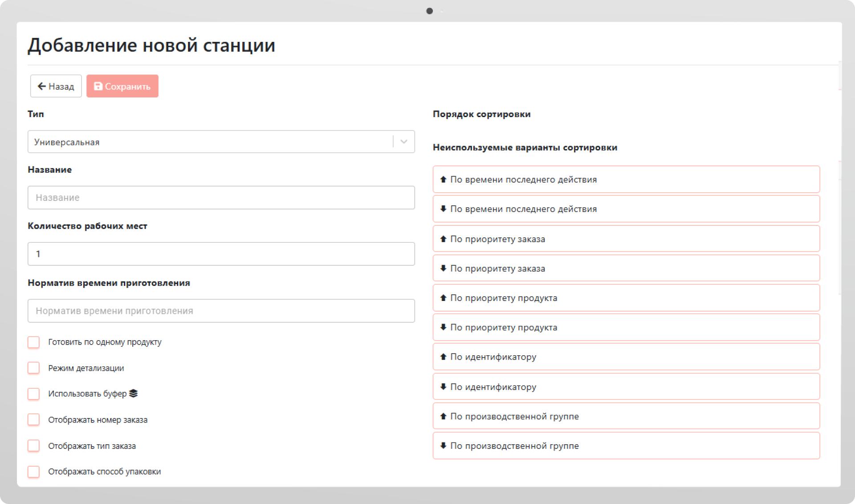Image resolution: width=855 pixels, height=504 pixels.
Task: Click the buffer layers icon
Action: coord(134,394)
